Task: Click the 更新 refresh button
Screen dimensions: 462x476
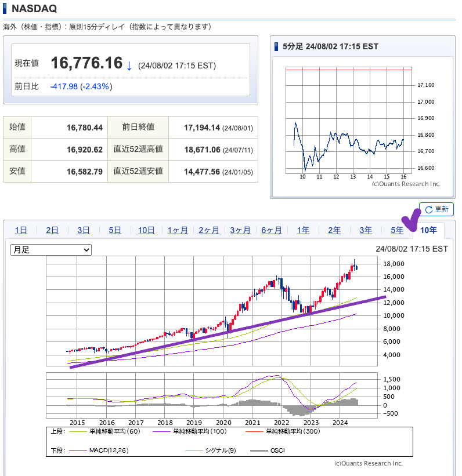Action: coord(436,209)
